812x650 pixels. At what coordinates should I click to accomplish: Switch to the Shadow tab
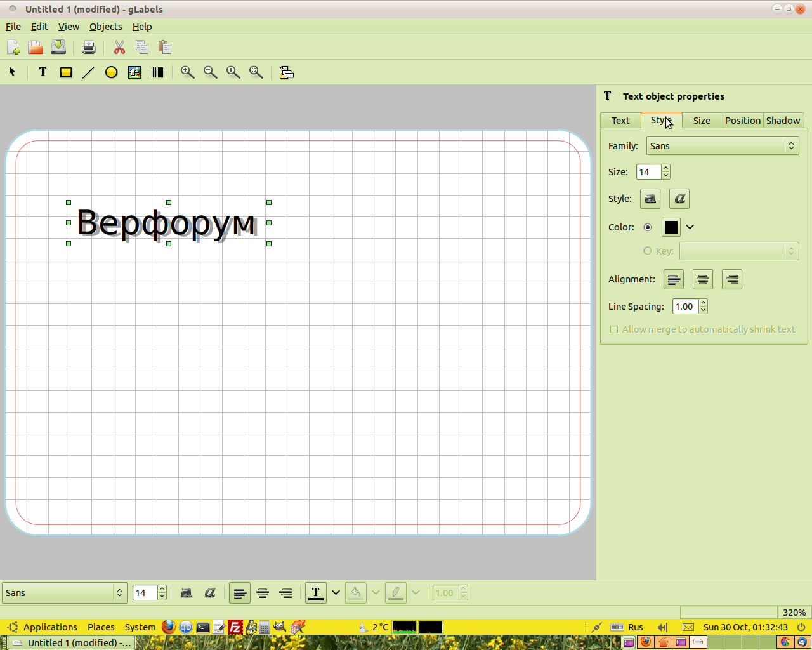pyautogui.click(x=783, y=121)
